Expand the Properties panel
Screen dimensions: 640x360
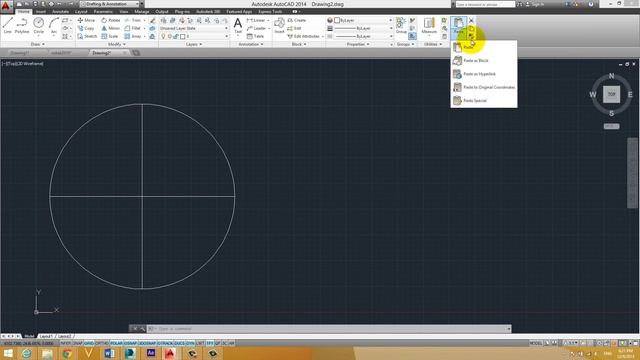point(358,44)
